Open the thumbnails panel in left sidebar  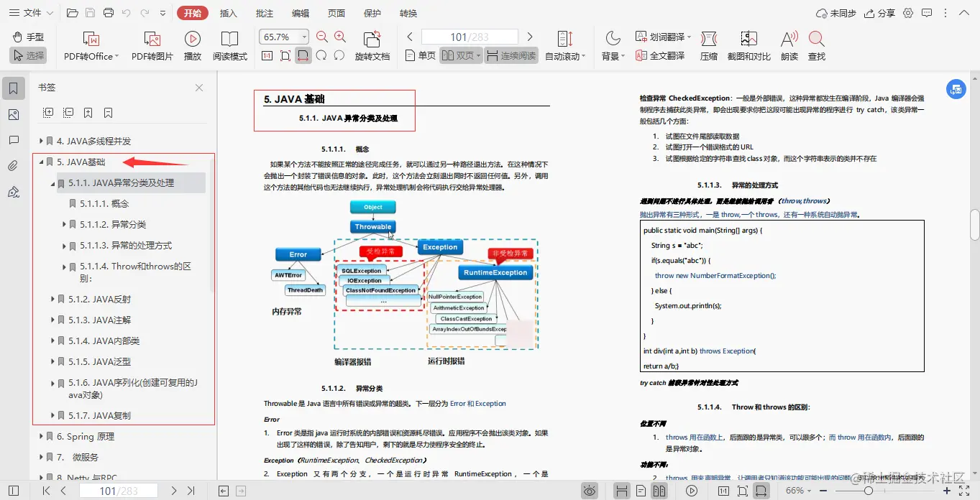(10, 114)
